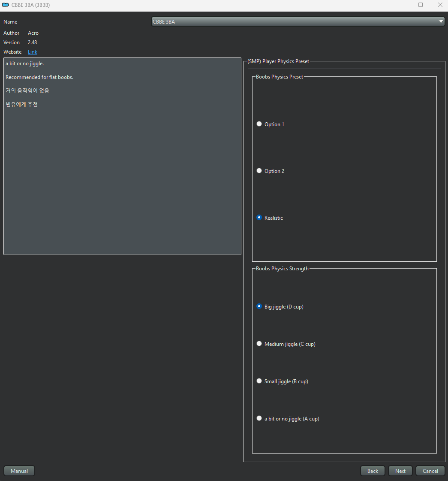Click the (SMP) Player Physics Preset heading
This screenshot has width=448, height=481.
tap(278, 61)
